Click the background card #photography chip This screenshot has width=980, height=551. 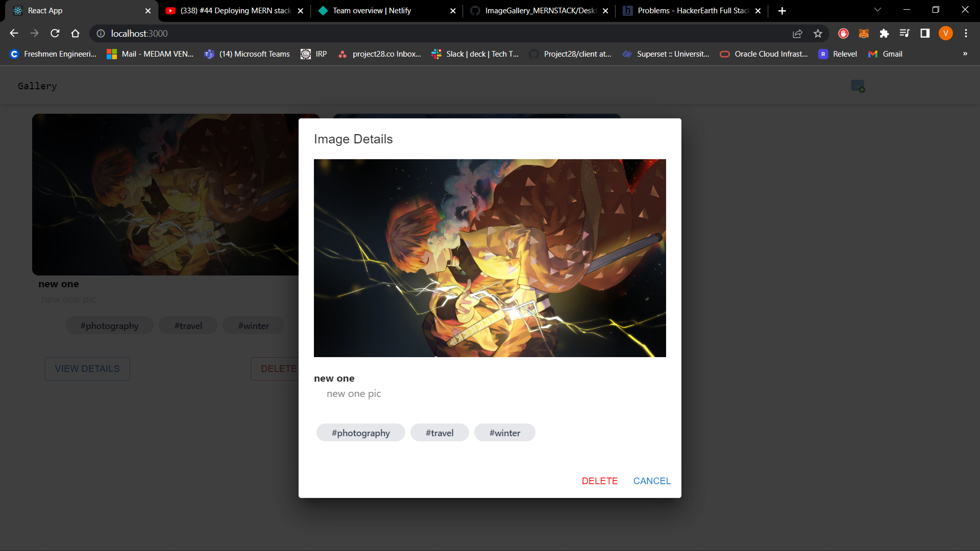pos(109,325)
